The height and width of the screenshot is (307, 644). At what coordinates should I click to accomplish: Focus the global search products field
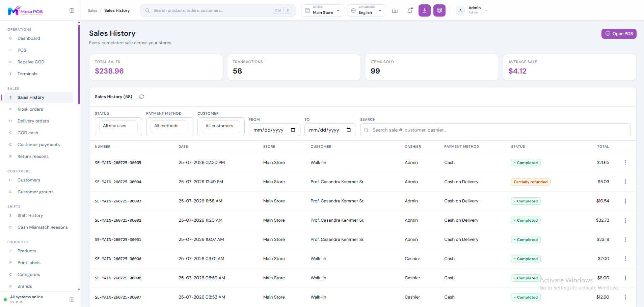pos(218,10)
